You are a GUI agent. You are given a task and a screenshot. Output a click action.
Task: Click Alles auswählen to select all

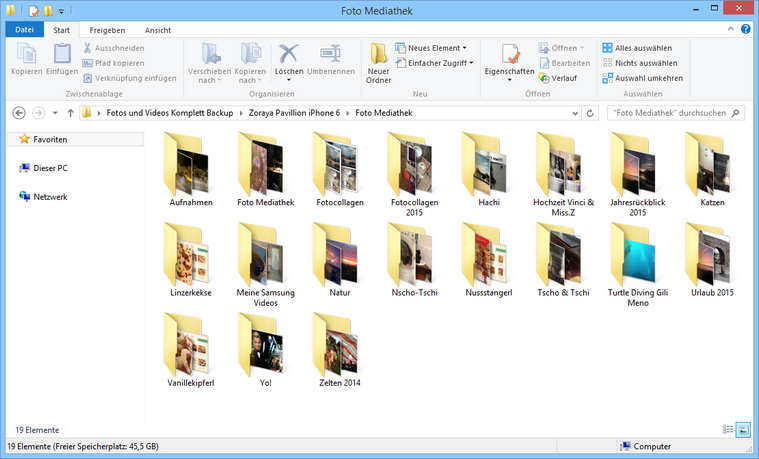[643, 48]
